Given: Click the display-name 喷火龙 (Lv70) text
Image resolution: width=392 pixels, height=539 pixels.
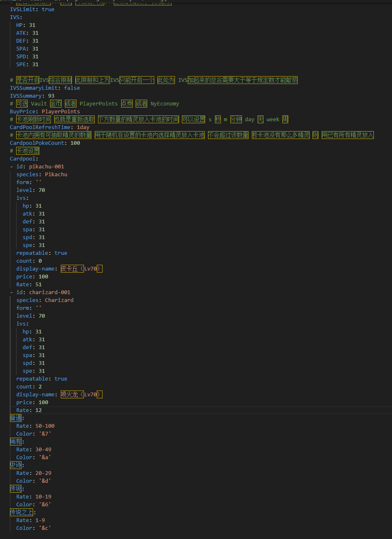Looking at the screenshot, I should click(x=81, y=394).
